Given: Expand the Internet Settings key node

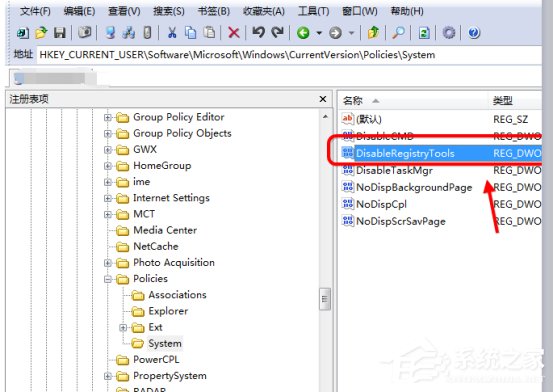Looking at the screenshot, I should click(108, 198).
